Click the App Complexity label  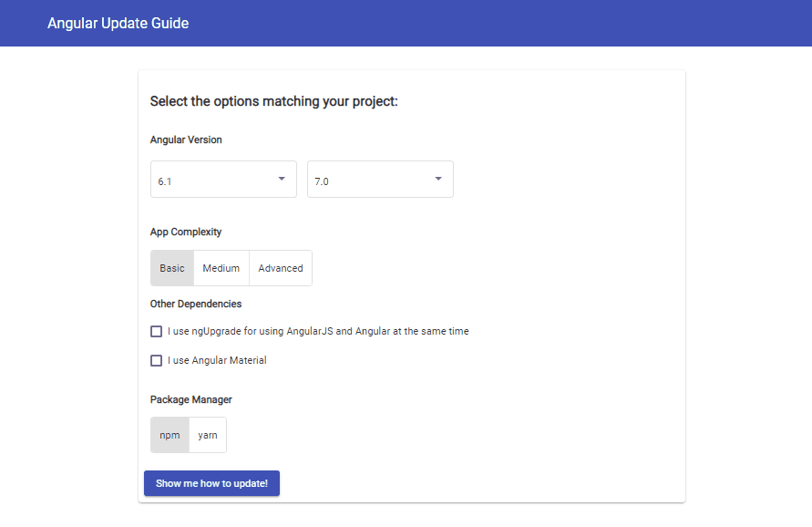point(186,232)
